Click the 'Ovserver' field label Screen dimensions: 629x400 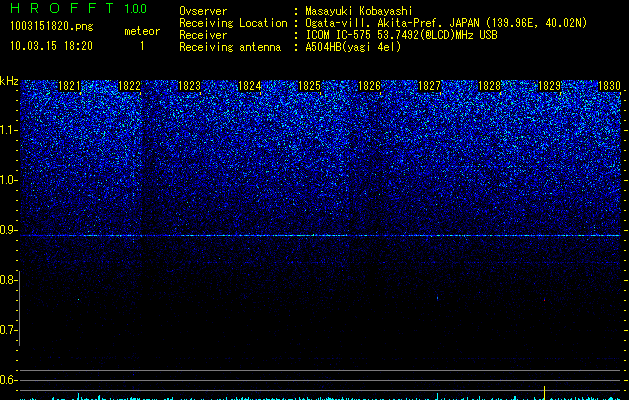click(x=203, y=11)
